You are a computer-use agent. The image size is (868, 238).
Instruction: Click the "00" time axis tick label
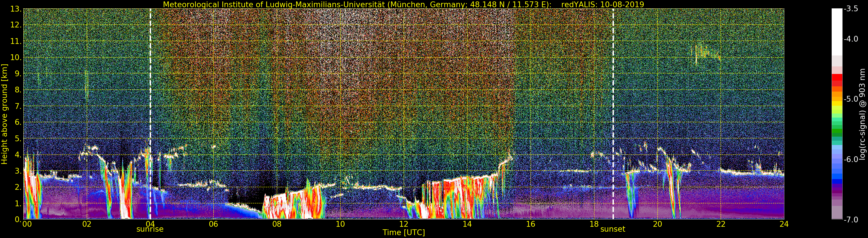click(x=27, y=224)
